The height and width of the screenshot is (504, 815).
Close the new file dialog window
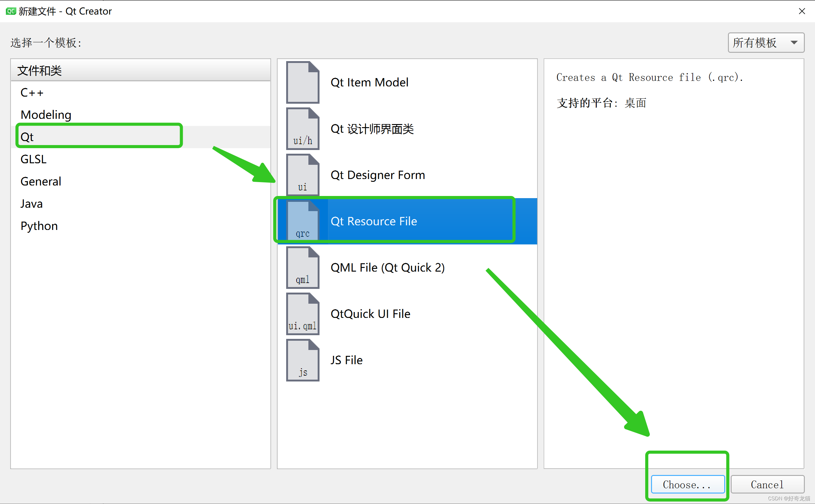tap(802, 11)
